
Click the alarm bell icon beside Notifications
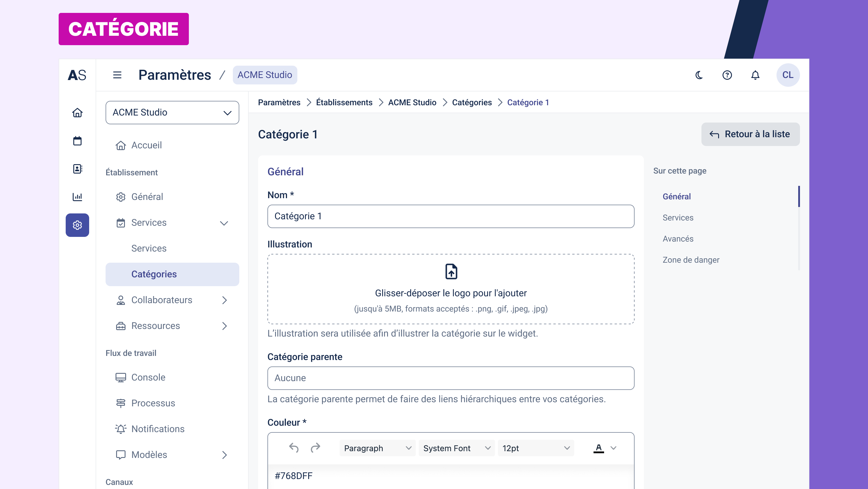point(121,429)
